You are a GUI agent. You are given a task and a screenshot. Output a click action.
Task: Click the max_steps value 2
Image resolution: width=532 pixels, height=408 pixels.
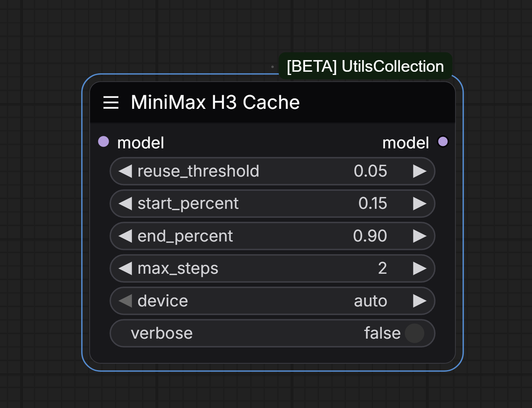tap(382, 269)
